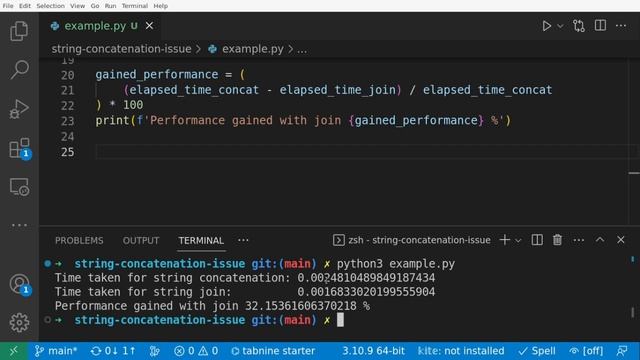Open new terminal launch profile dropdown
Viewport: 640px width, 360px height.
[518, 240]
